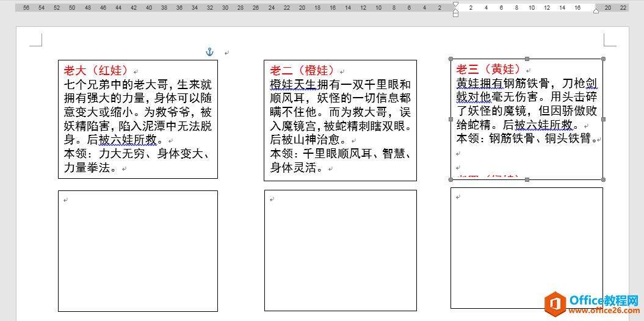Screen dimensions: 644x321
Task: Click top-right resize handle of selected text box
Action: (x=603, y=59)
